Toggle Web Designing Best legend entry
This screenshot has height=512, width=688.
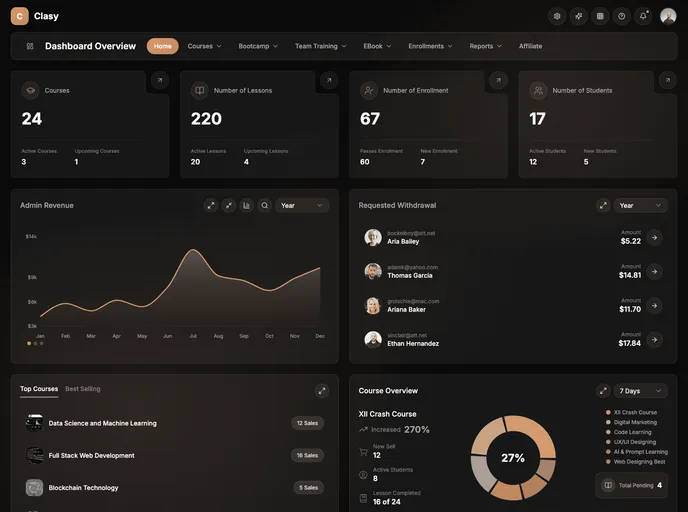point(635,462)
